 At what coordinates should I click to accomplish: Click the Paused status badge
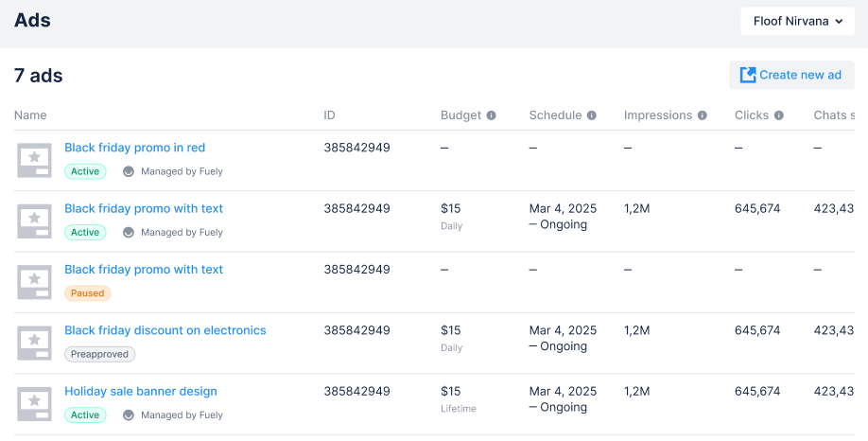click(x=88, y=293)
